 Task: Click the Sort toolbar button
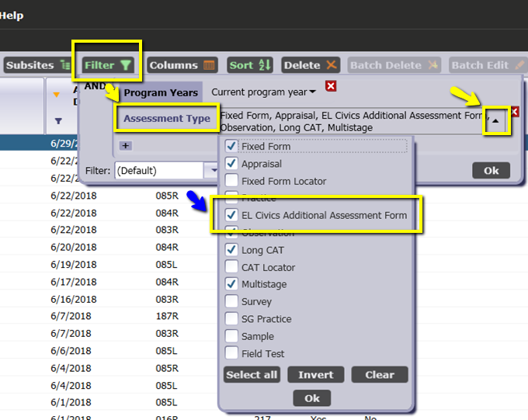coord(250,65)
